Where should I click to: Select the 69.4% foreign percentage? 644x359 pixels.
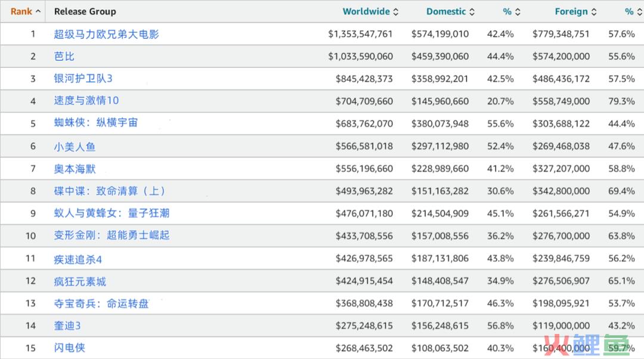(621, 191)
